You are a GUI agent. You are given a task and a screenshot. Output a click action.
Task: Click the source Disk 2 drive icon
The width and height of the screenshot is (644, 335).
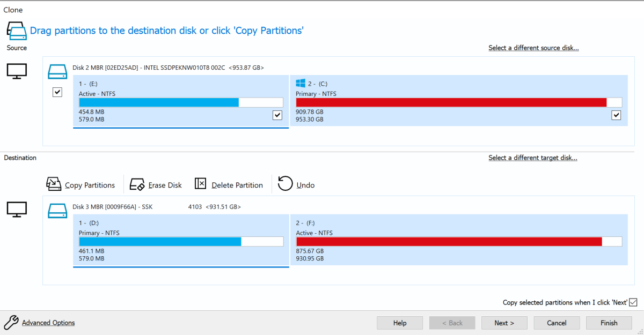[57, 71]
